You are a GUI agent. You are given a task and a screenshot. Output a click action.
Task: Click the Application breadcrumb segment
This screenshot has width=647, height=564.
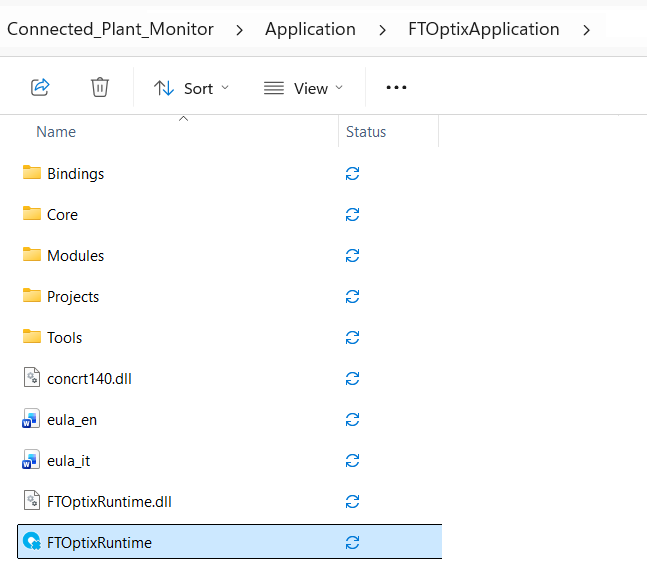310,29
